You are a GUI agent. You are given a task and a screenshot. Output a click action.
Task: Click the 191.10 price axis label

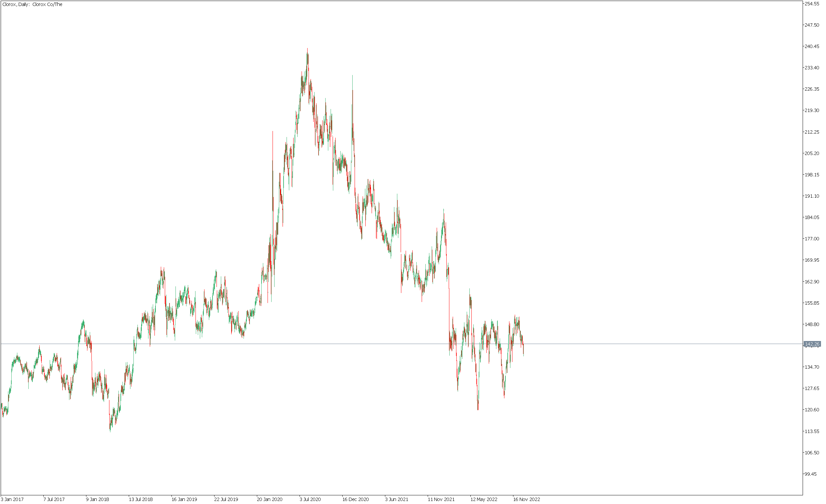(812, 196)
